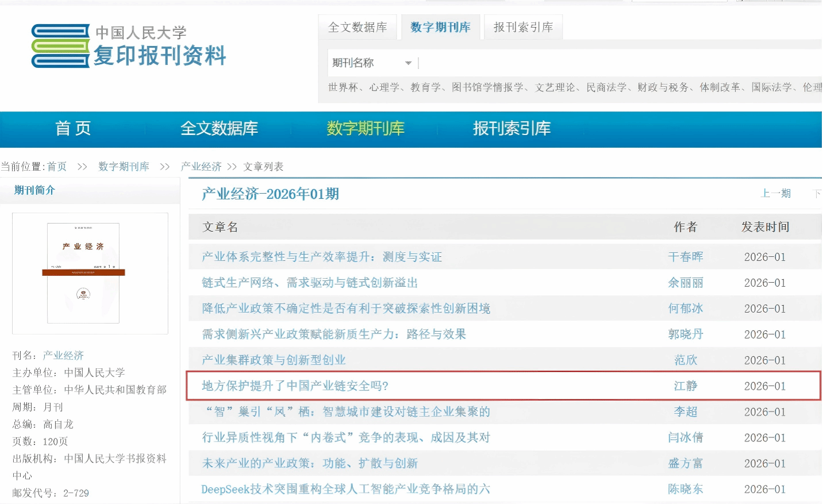Click the 心理学 hot keyword below search

point(384,87)
